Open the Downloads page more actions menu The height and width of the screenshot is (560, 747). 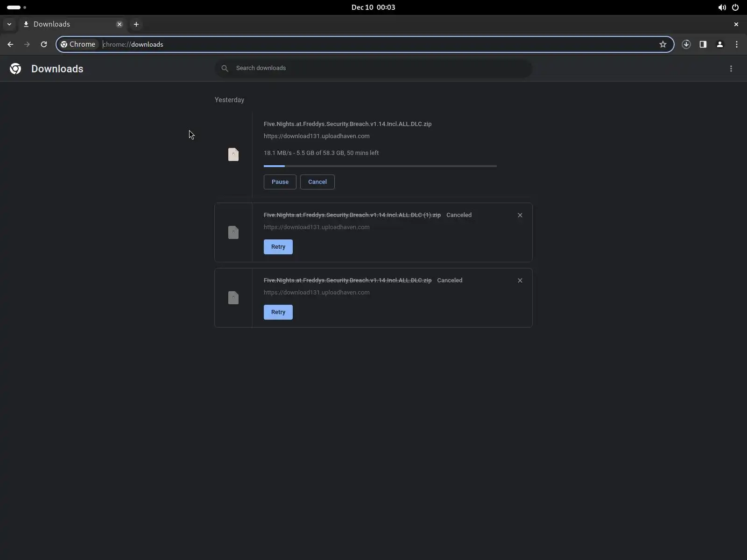click(x=731, y=69)
